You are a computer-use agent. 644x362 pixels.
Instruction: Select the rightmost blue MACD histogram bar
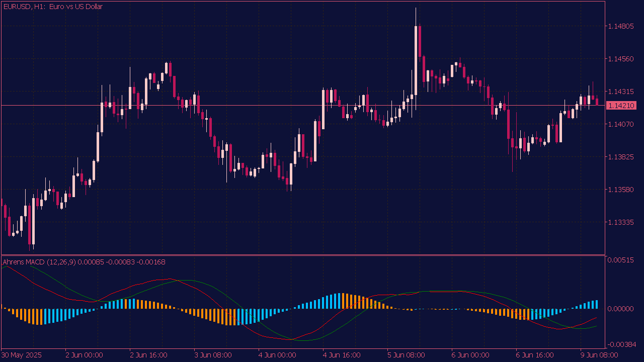(597, 304)
